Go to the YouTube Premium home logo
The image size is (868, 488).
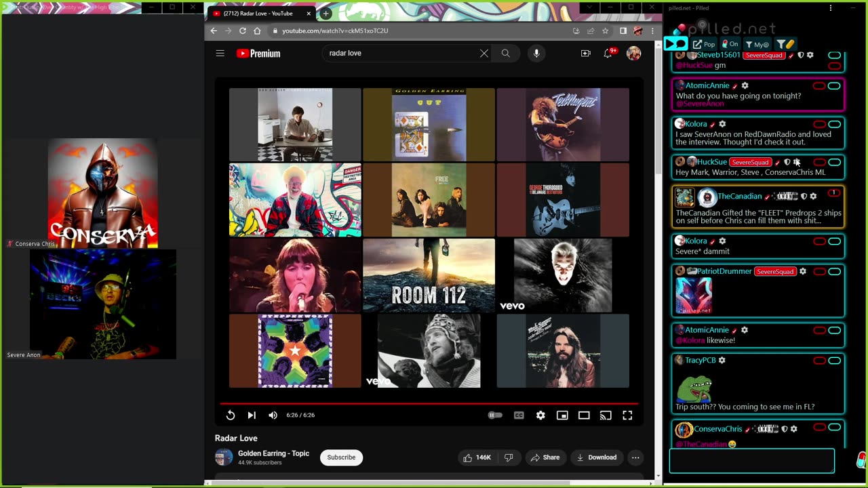coord(258,54)
